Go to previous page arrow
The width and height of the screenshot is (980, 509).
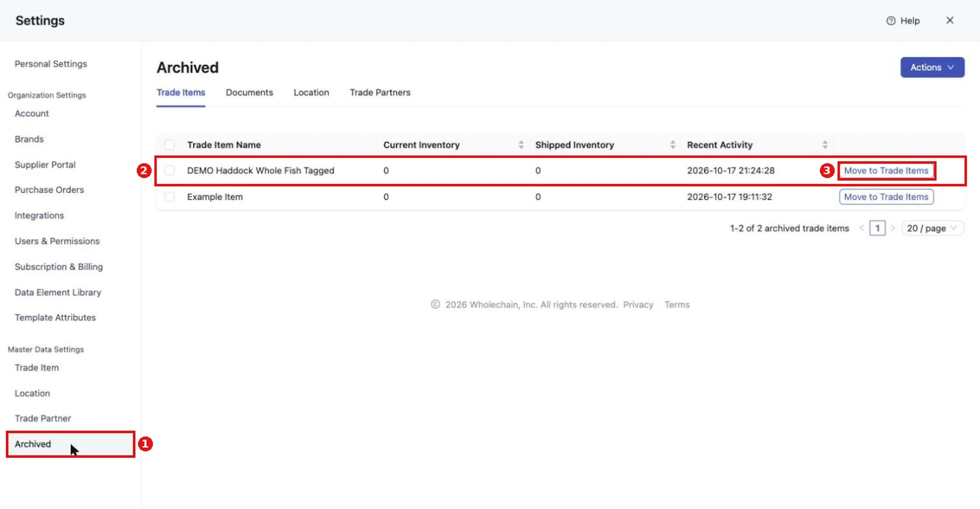click(x=862, y=228)
